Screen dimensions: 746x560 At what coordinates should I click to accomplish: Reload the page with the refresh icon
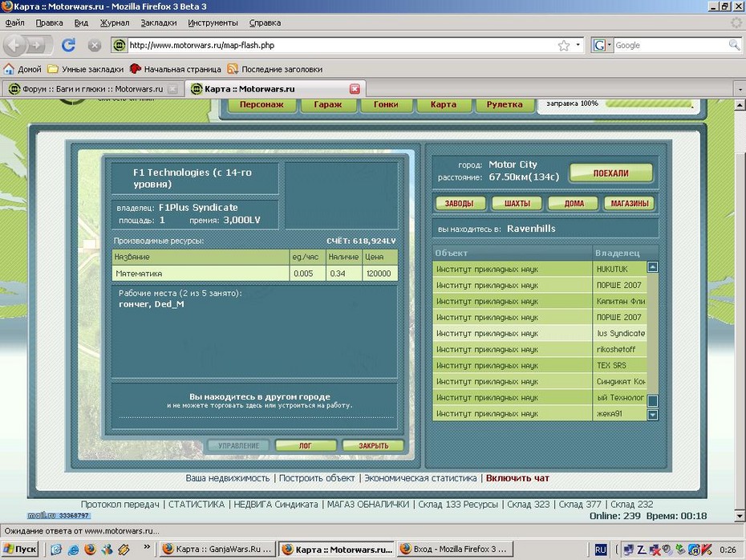(68, 45)
